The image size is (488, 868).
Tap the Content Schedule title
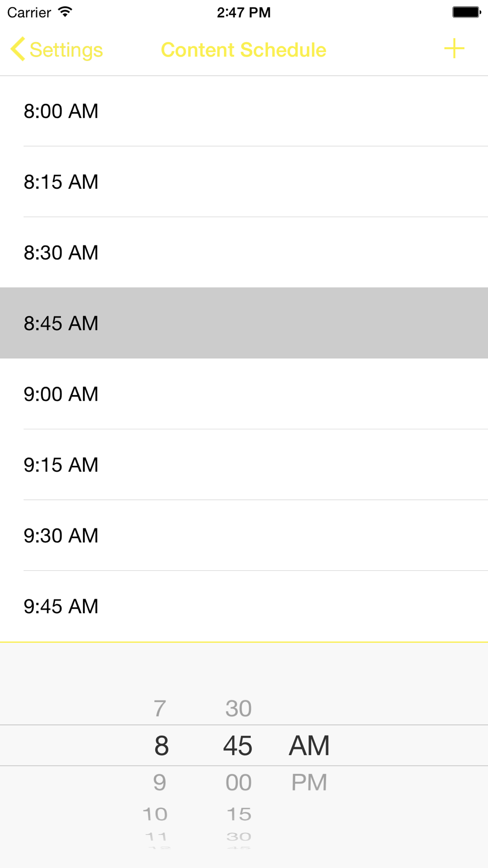pyautogui.click(x=244, y=50)
